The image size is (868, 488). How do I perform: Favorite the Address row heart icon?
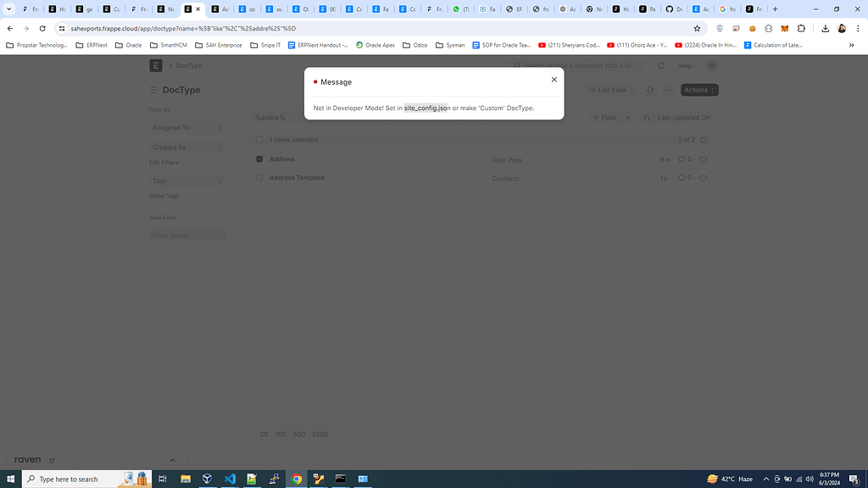[704, 159]
